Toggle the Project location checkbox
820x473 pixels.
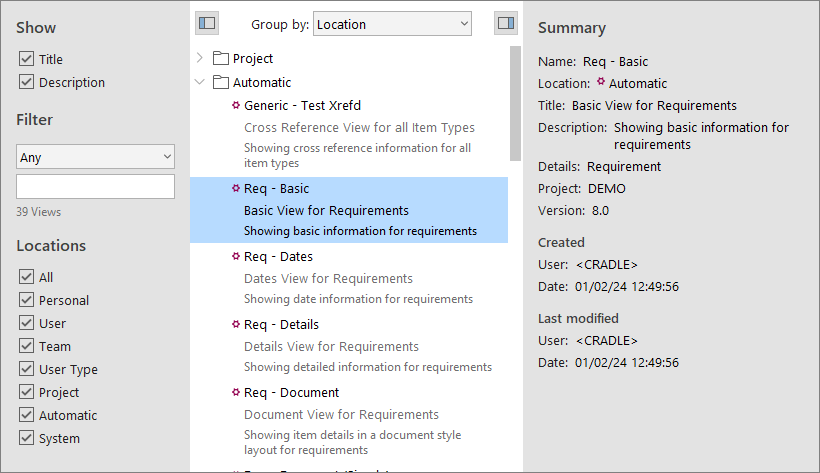coord(26,392)
